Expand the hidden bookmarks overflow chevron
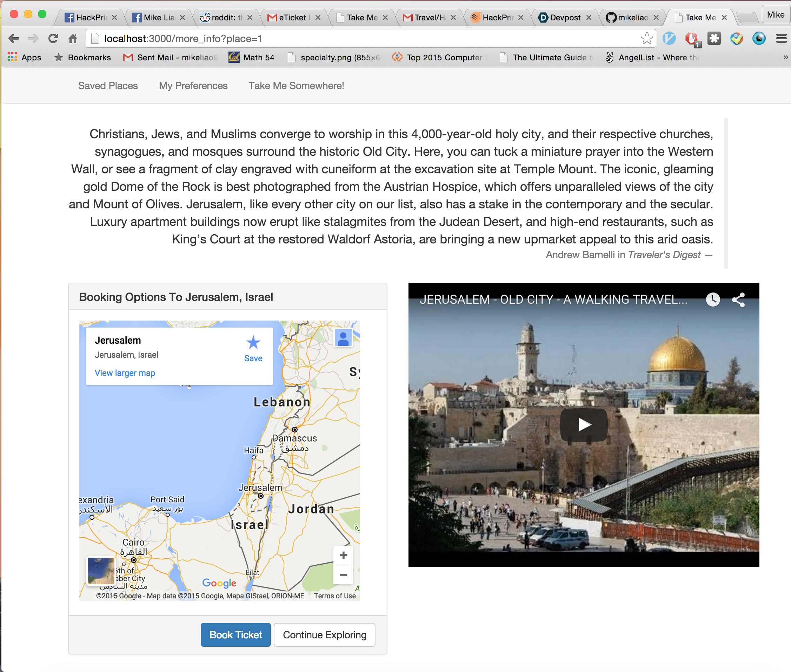791x672 pixels. click(x=785, y=58)
